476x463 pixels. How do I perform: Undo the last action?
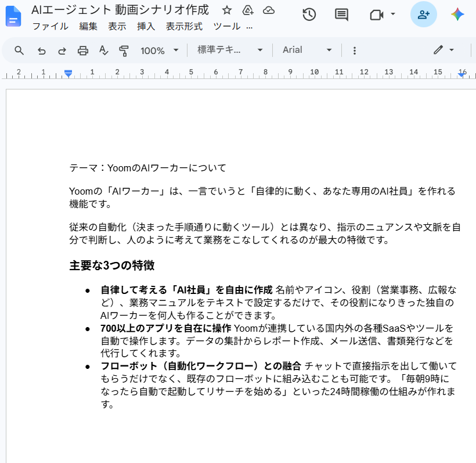(x=41, y=50)
